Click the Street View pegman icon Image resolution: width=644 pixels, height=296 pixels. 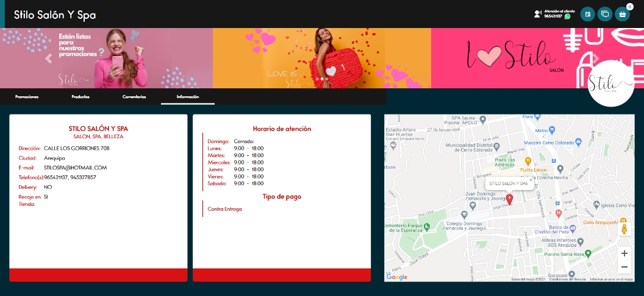point(624,229)
